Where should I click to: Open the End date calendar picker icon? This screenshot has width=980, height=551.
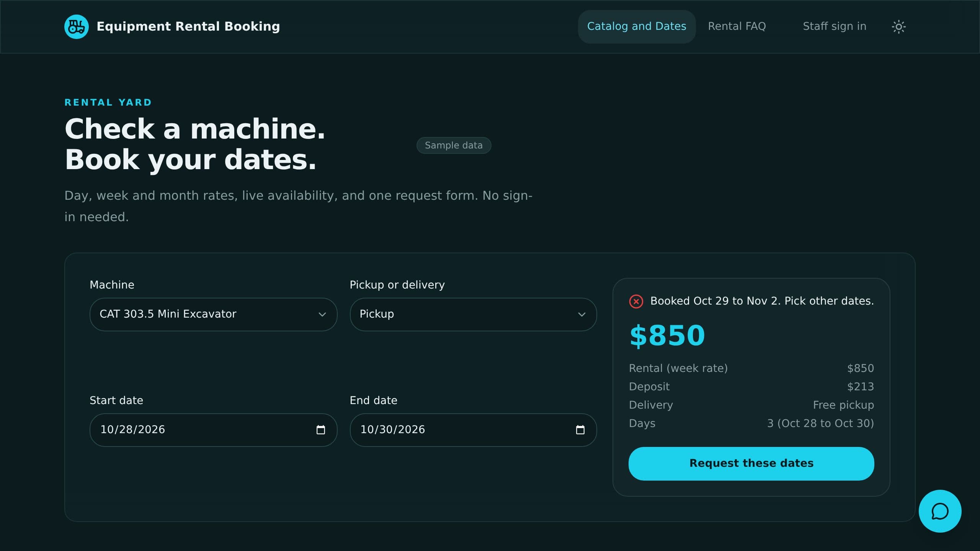(x=580, y=430)
